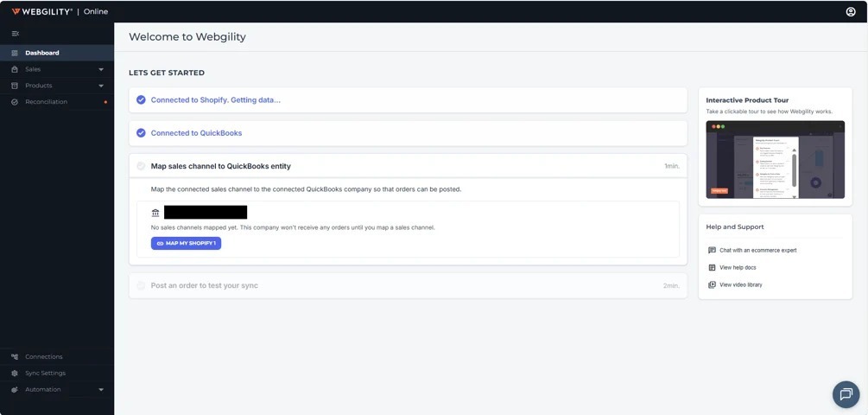Click the chat bubble icon beside ecommerce expert

click(x=712, y=251)
